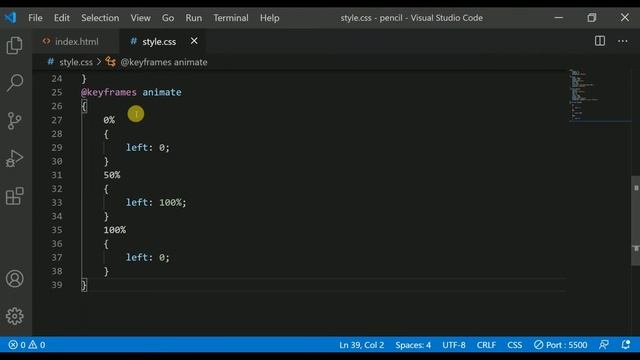
Task: Open the Source Control view
Action: (15, 121)
